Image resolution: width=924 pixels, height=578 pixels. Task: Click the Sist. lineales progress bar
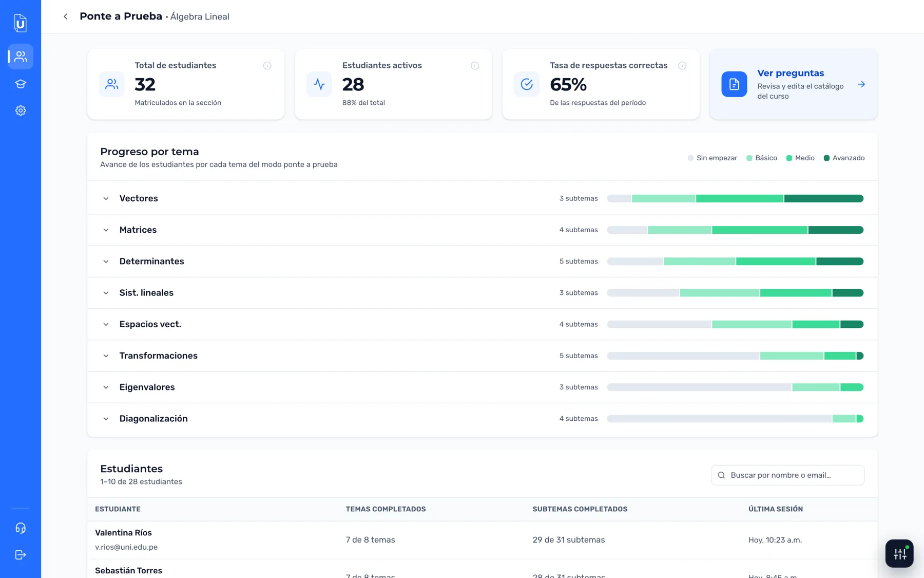735,293
